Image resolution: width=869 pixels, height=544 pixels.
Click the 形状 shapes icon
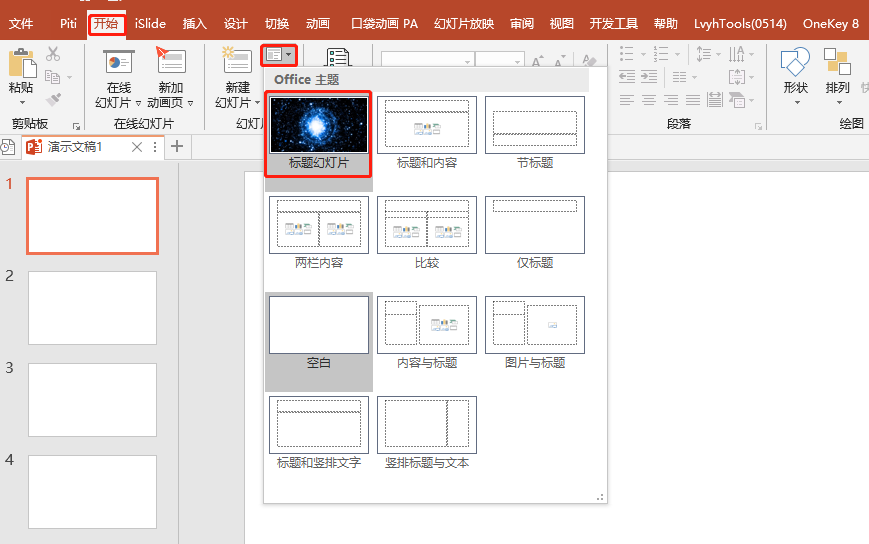coord(795,62)
